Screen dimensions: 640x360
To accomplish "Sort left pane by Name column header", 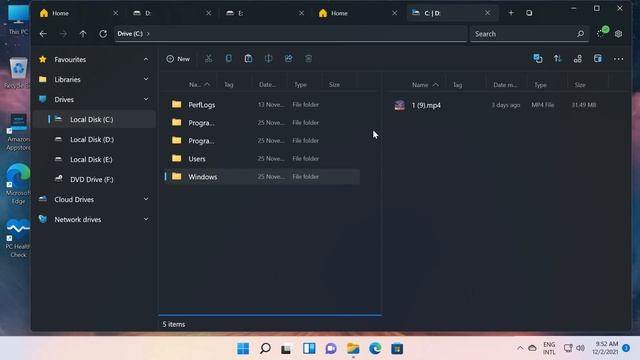I will point(199,84).
